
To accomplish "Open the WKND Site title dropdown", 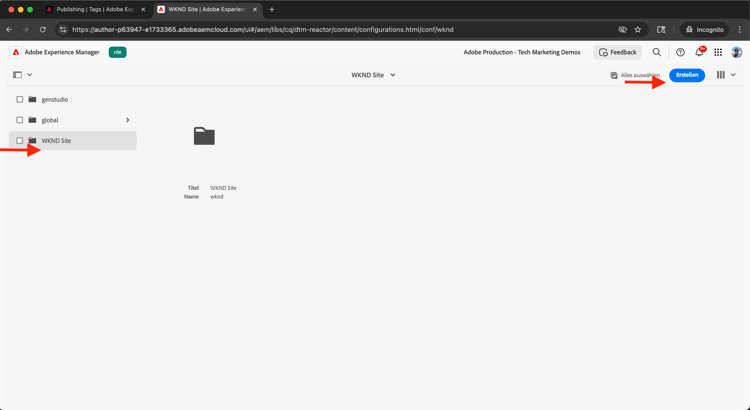I will [374, 75].
